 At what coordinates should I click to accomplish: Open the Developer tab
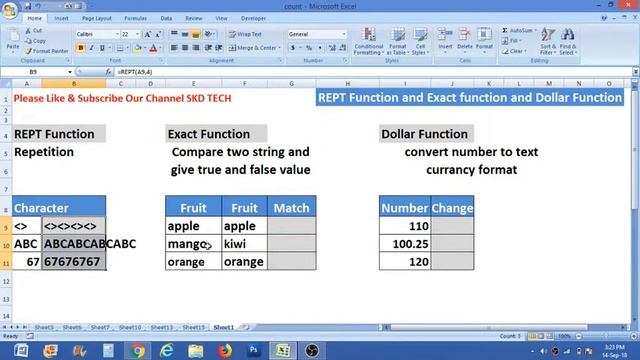click(253, 18)
